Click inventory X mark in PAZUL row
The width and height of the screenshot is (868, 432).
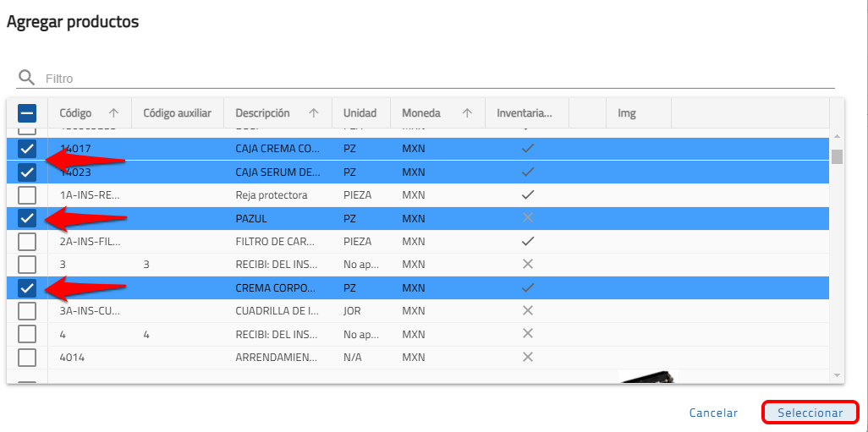pyautogui.click(x=528, y=218)
